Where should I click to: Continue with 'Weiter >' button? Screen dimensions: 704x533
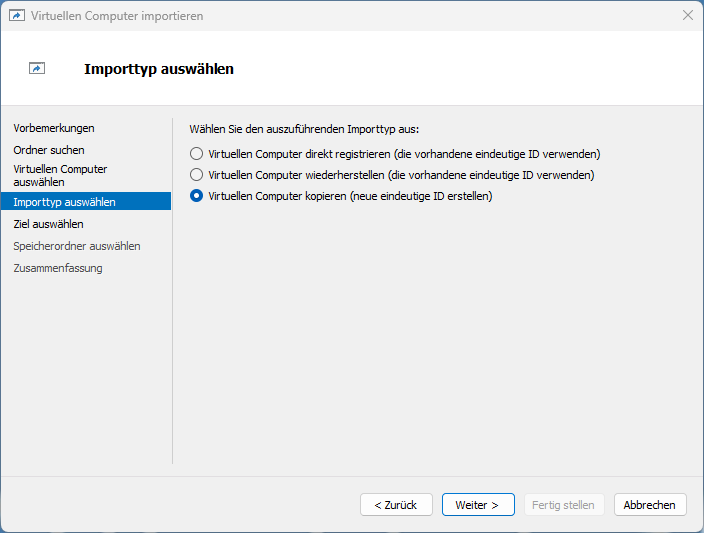click(x=478, y=505)
